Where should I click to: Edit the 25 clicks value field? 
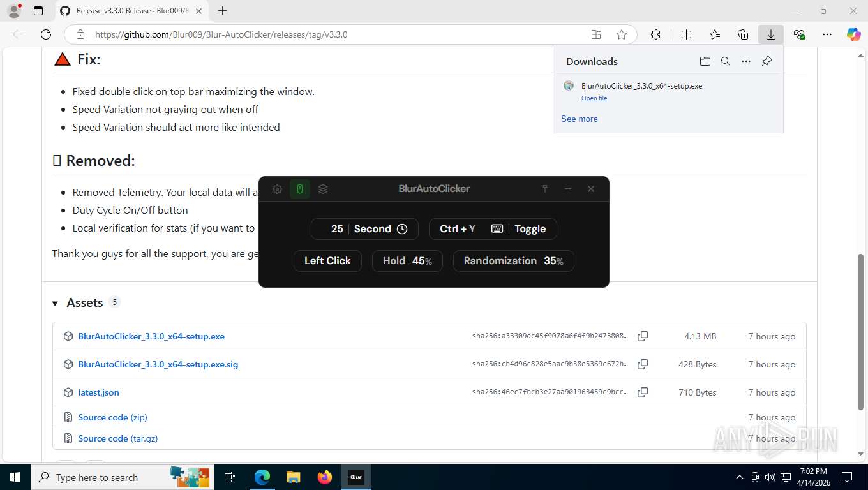coord(336,229)
